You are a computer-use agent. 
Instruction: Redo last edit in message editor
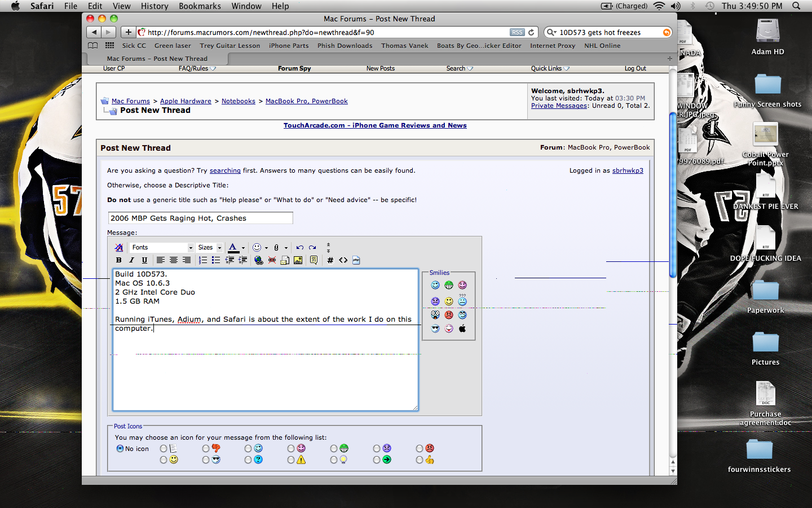click(312, 248)
